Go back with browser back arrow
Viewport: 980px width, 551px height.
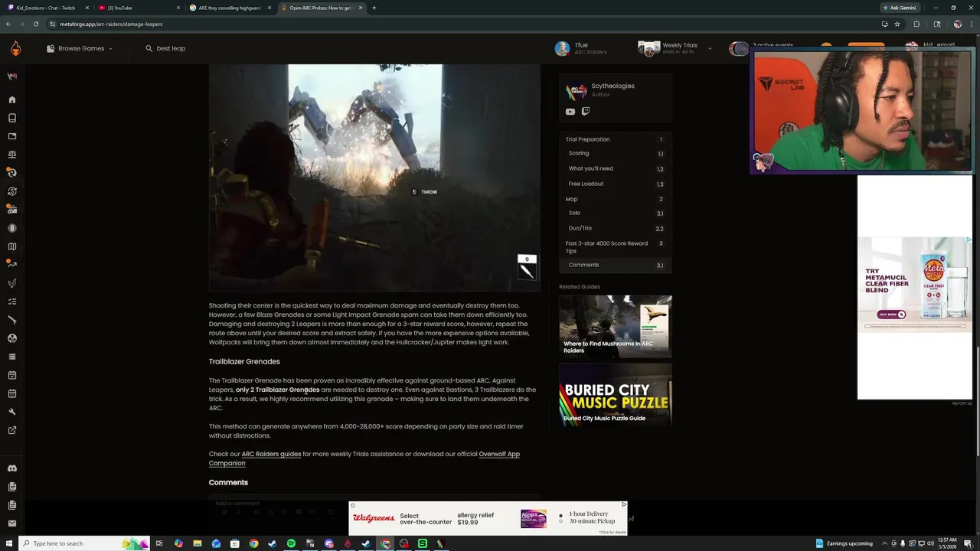pos(8,24)
